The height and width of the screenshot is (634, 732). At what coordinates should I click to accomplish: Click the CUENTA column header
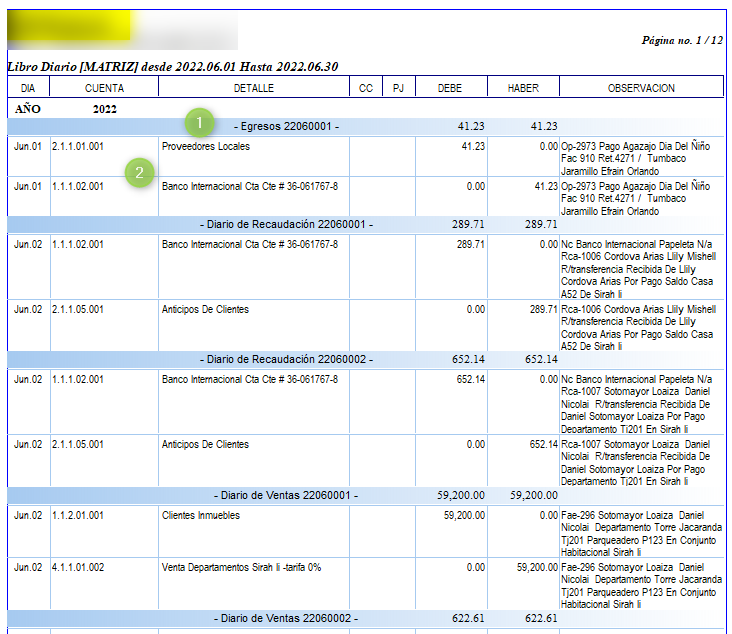pos(104,88)
